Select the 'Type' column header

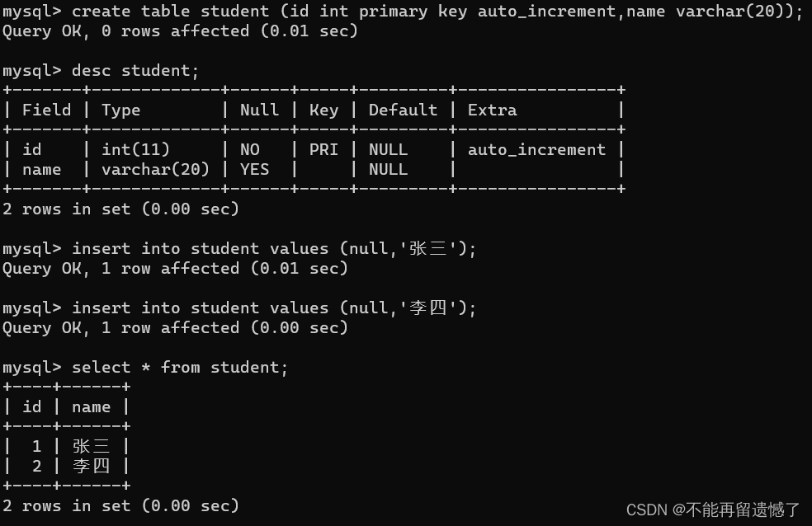point(121,110)
